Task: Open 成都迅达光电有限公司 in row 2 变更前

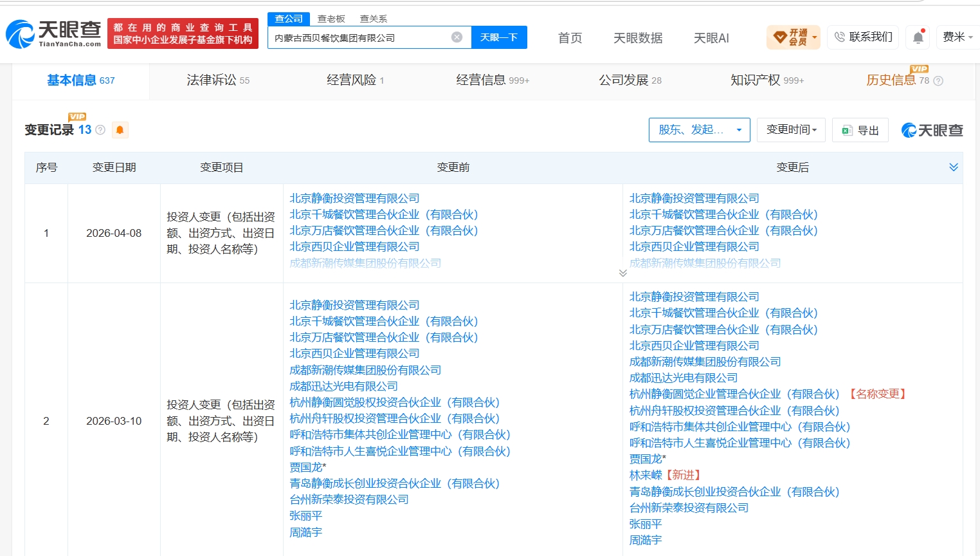Action: pos(343,386)
